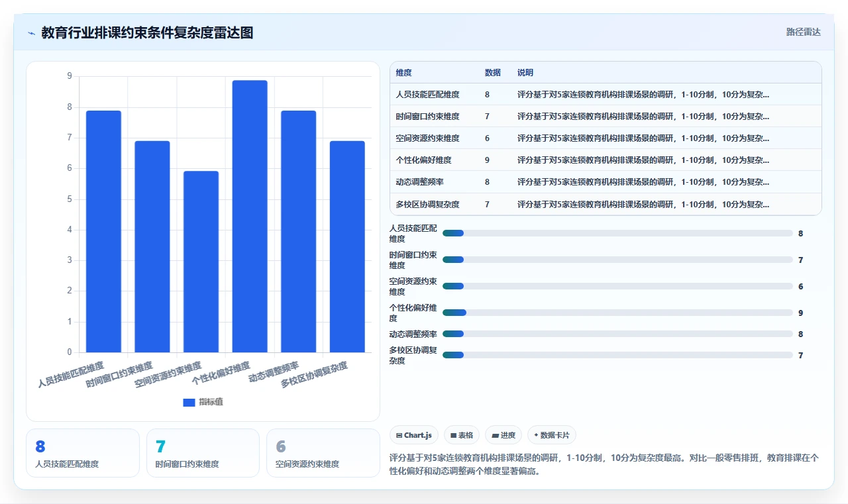Click the 数据 table column header
This screenshot has height=504, width=848.
[x=492, y=73]
